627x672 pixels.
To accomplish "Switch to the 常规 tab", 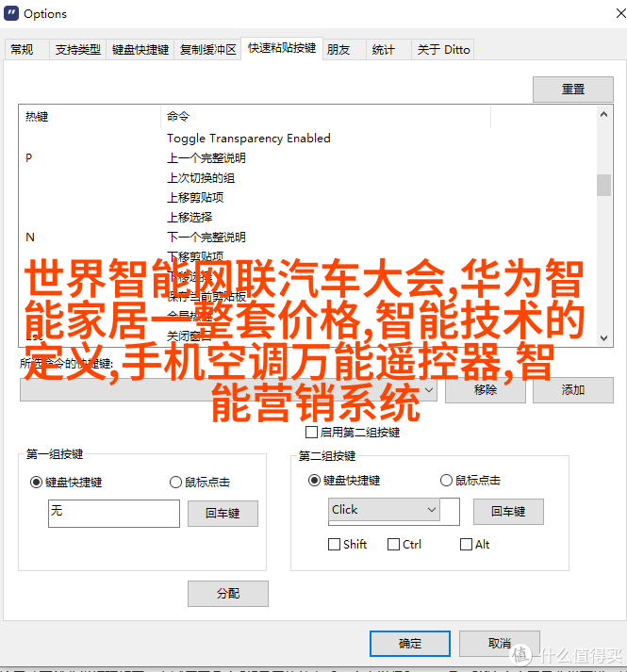I will pos(26,50).
